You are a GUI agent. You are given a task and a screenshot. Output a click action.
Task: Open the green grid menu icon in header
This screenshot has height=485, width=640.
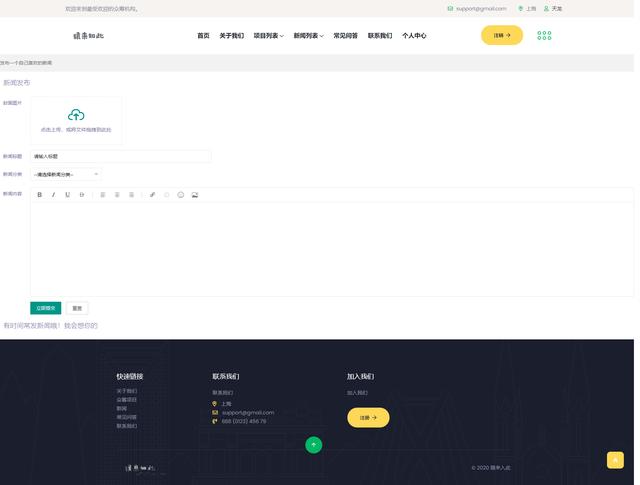pos(544,36)
